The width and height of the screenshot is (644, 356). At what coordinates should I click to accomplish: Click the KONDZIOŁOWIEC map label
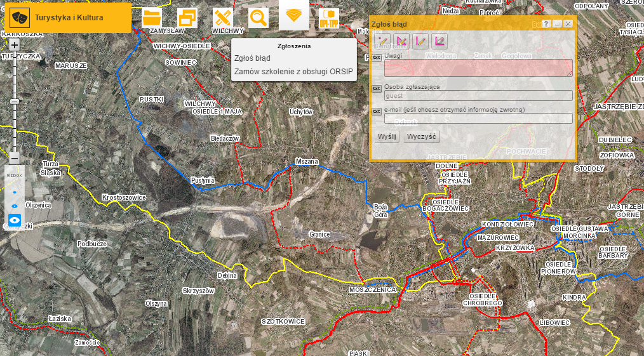coord(507,225)
